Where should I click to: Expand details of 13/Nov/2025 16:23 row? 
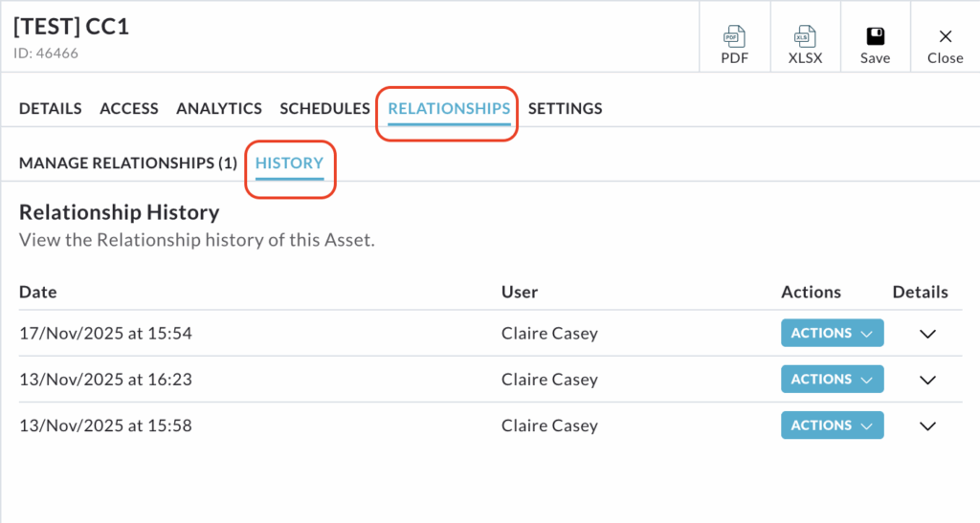(x=926, y=380)
